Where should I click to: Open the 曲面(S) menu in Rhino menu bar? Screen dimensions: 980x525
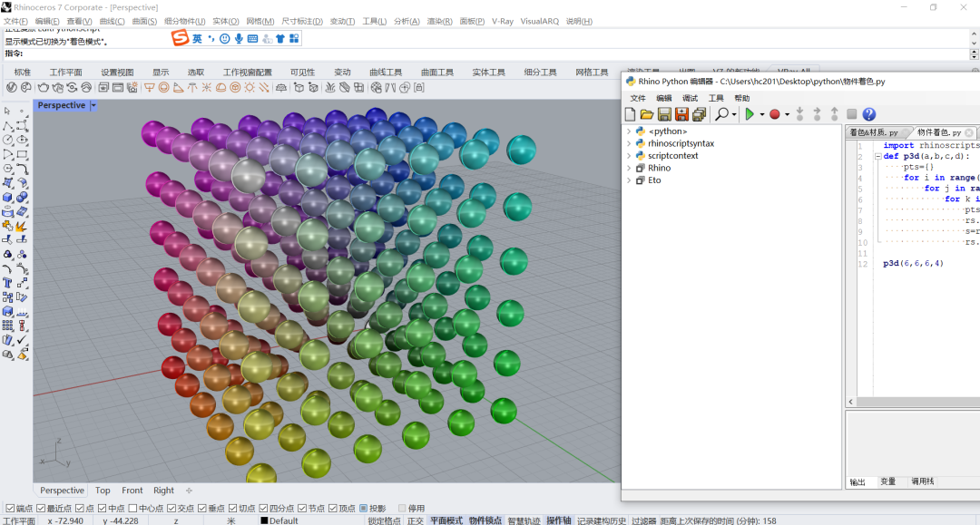pyautogui.click(x=144, y=21)
